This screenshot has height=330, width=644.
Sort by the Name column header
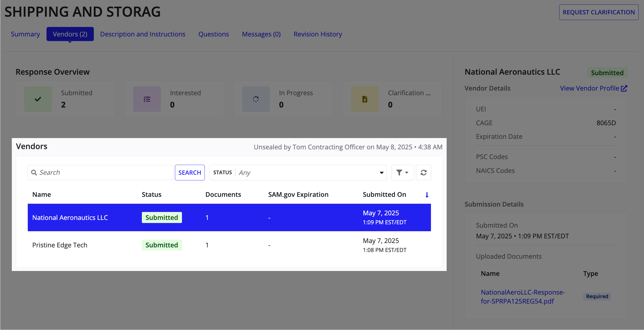point(42,195)
